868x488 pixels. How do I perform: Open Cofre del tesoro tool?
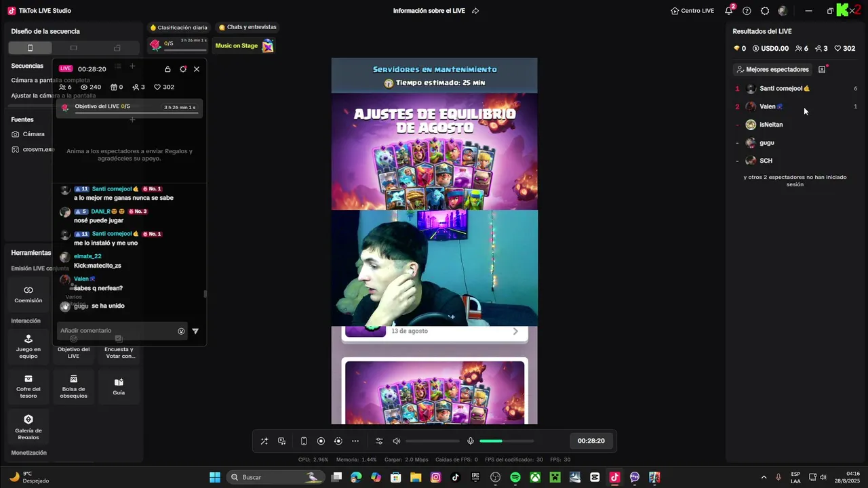pos(28,386)
